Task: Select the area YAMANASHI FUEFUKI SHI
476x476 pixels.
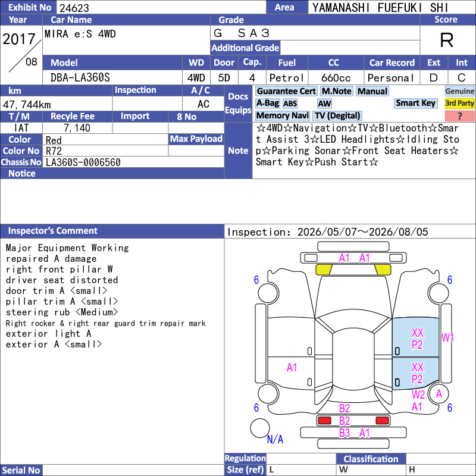Action: coord(380,8)
